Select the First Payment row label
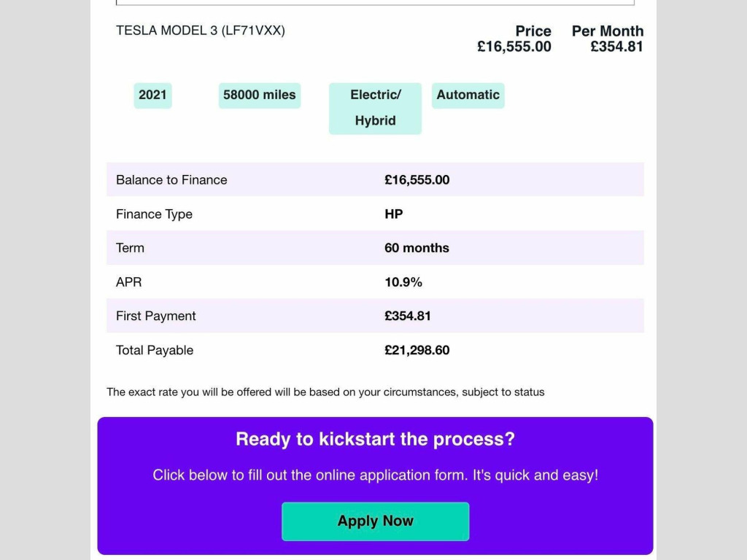 coord(156,316)
